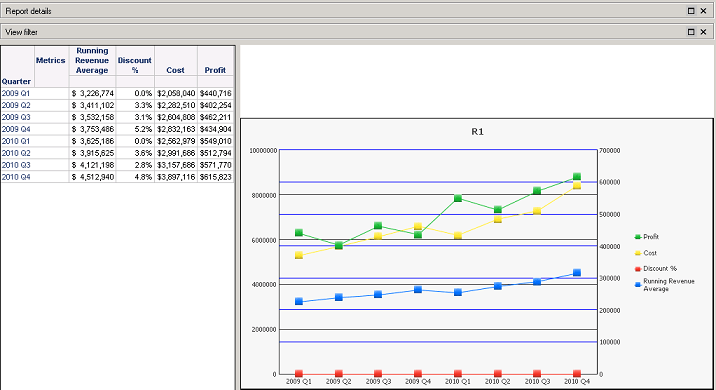This screenshot has width=716, height=390.
Task: Select the $3,897,116 cost cell
Action: 176,177
